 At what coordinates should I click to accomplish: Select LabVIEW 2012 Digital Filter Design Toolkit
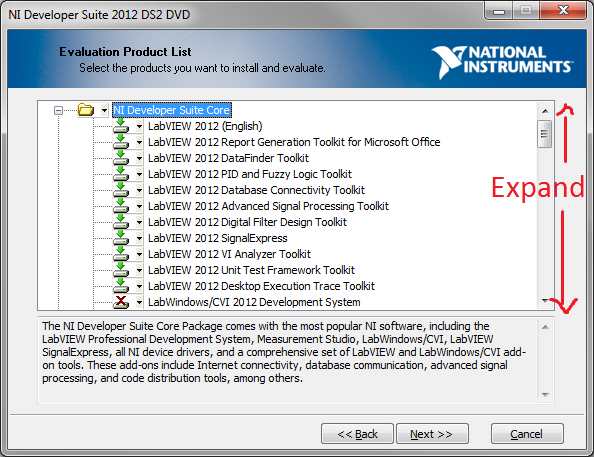pyautogui.click(x=247, y=222)
